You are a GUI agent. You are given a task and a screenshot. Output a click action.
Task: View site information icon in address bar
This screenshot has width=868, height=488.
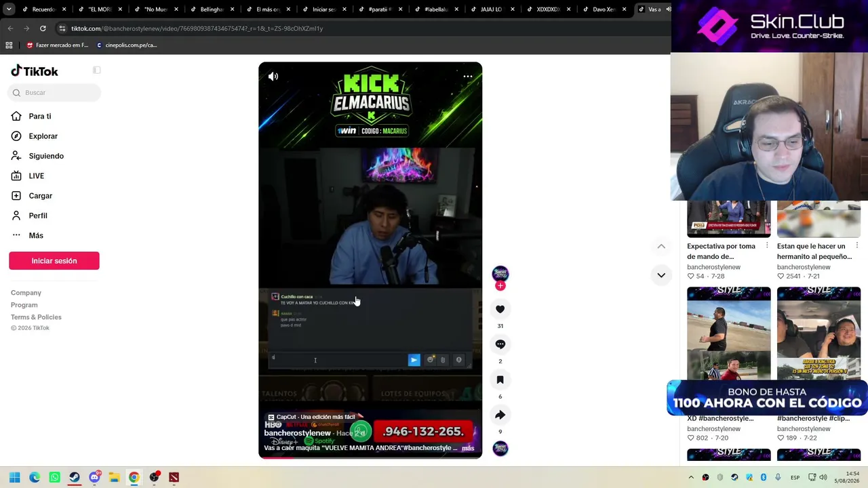pos(62,28)
